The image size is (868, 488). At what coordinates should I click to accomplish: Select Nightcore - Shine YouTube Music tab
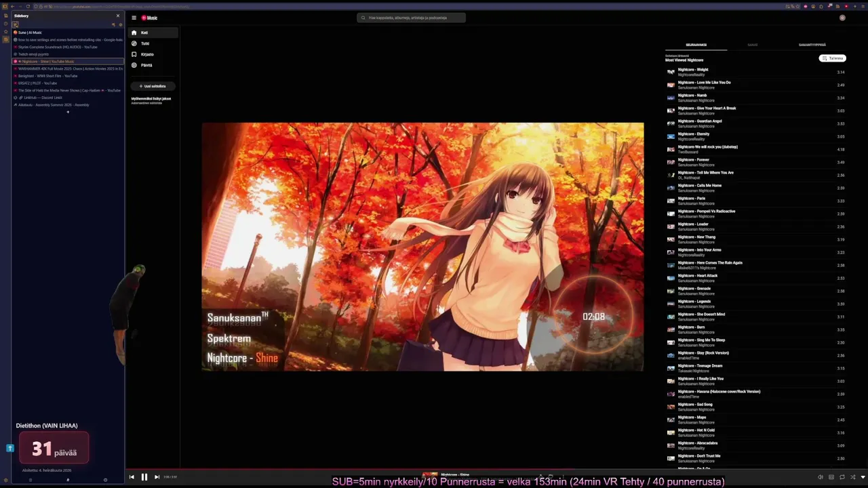coord(68,61)
